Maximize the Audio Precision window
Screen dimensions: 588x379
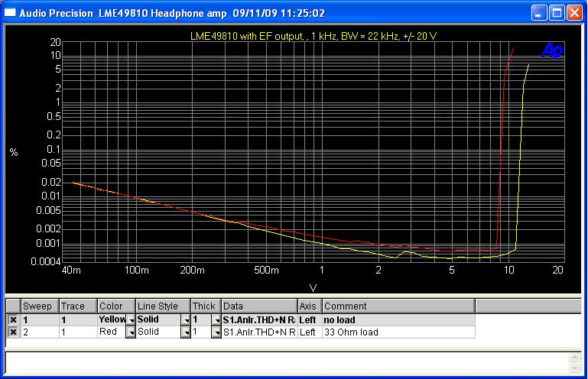[557, 13]
